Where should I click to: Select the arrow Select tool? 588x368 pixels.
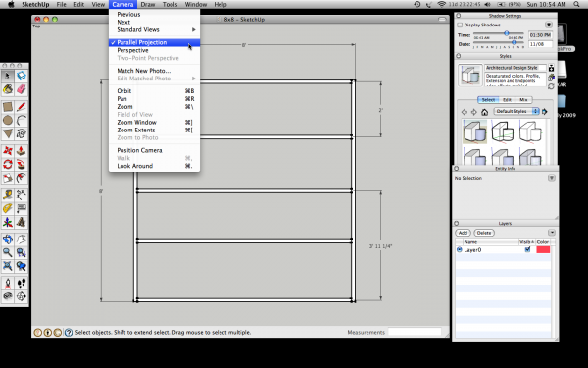8,76
